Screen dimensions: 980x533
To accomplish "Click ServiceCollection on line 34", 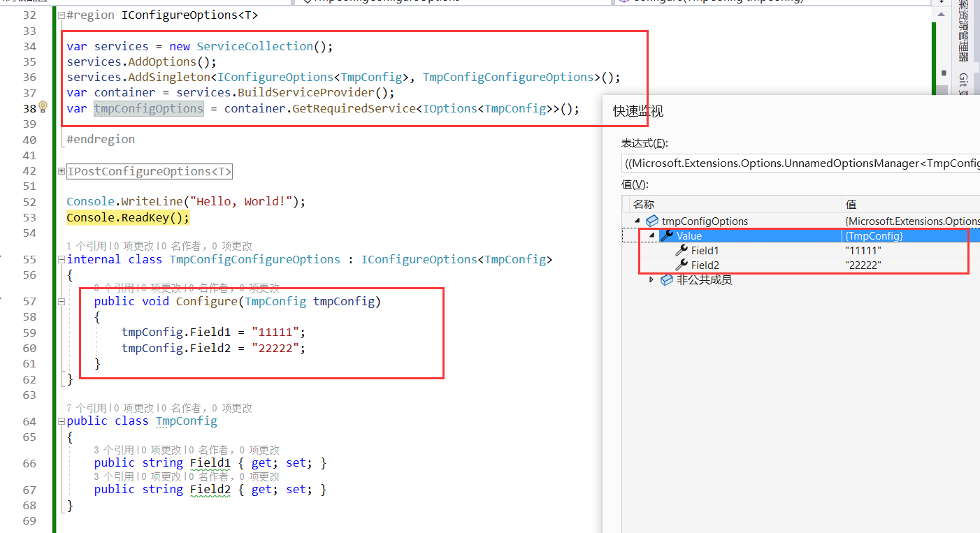I will click(254, 46).
